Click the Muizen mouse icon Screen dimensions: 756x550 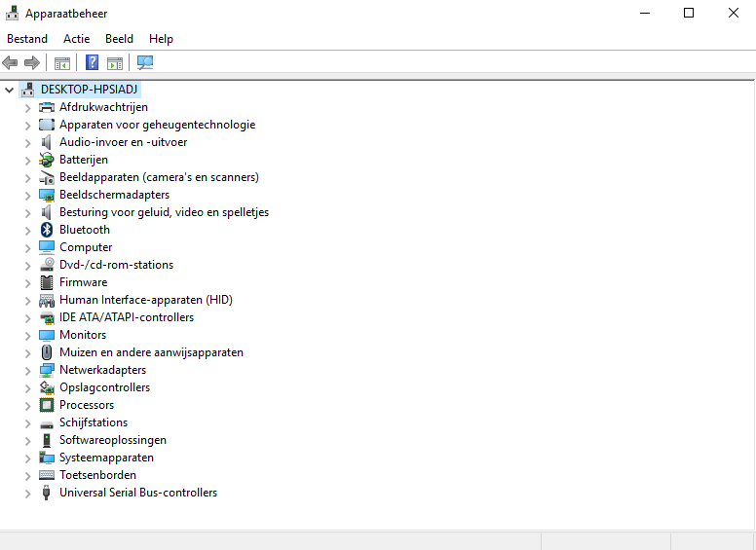point(47,352)
